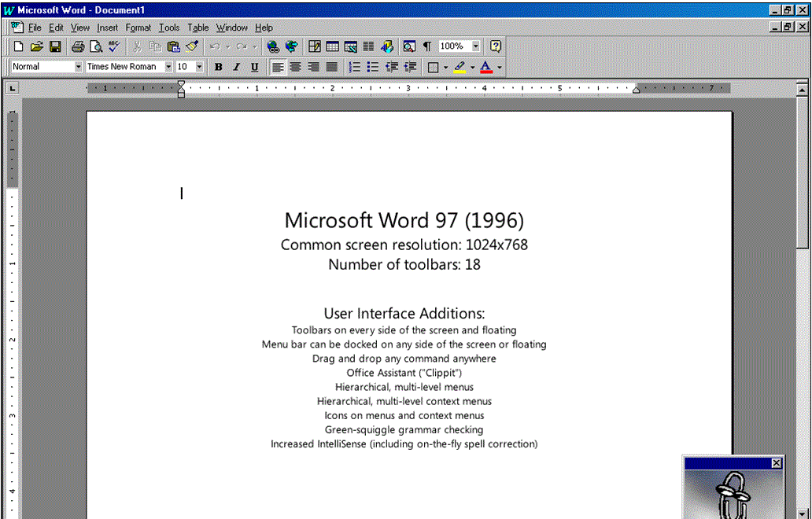Copy selection to clipboard
Image resolution: width=812 pixels, height=519 pixels.
click(155, 46)
